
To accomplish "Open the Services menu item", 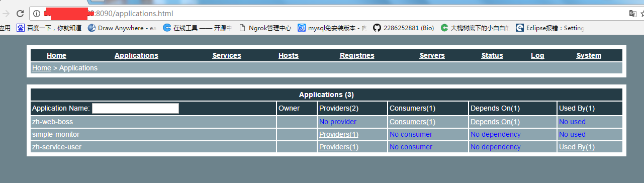I will point(227,56).
